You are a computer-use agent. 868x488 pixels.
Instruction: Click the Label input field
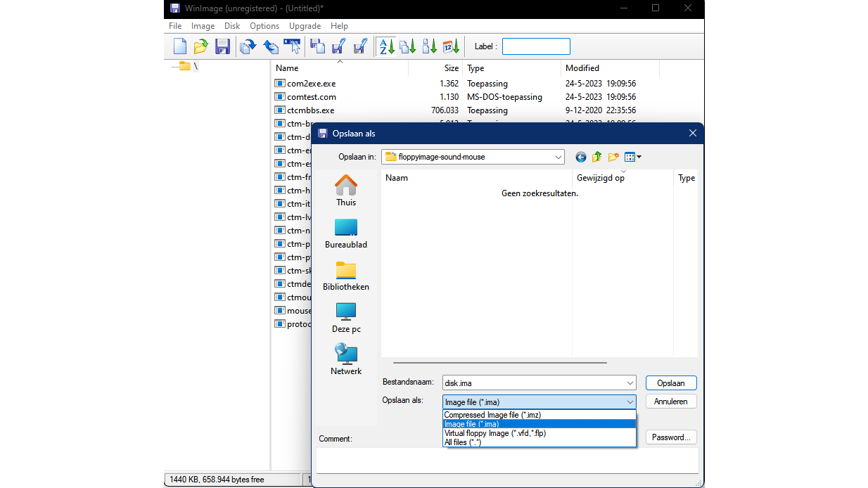click(536, 46)
